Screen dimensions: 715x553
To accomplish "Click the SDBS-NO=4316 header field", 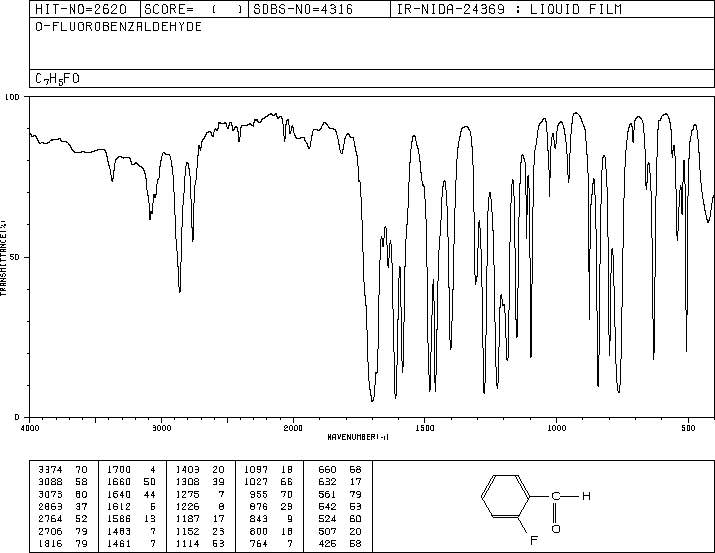I will point(303,9).
